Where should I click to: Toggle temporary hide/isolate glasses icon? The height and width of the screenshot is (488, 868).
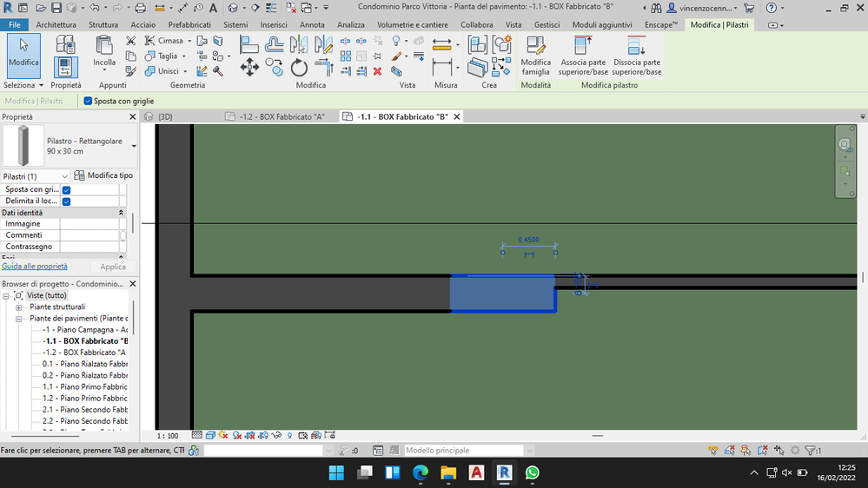click(x=277, y=435)
